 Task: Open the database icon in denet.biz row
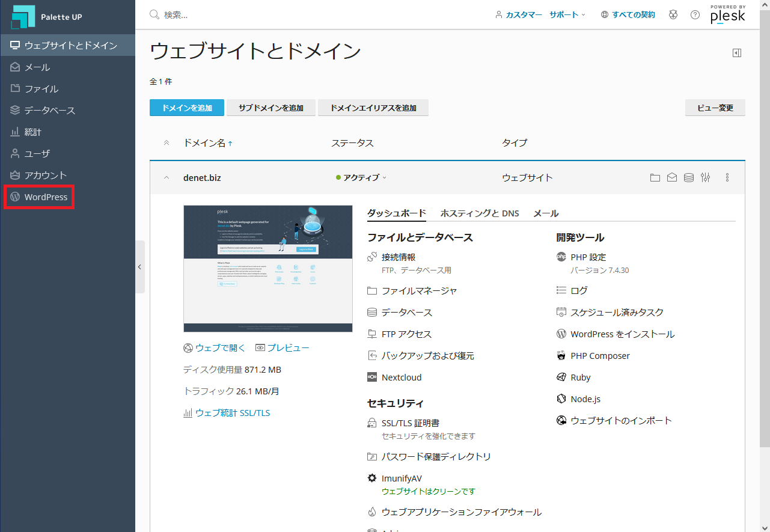689,177
